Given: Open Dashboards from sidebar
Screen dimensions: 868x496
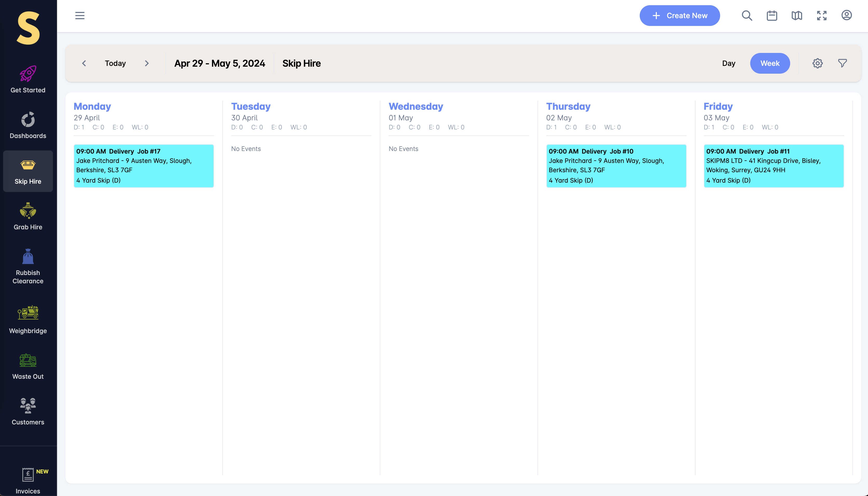Looking at the screenshot, I should [28, 125].
